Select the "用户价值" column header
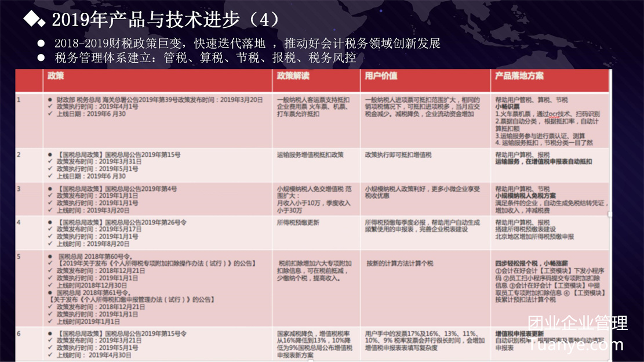The height and width of the screenshot is (362, 644). coord(381,76)
